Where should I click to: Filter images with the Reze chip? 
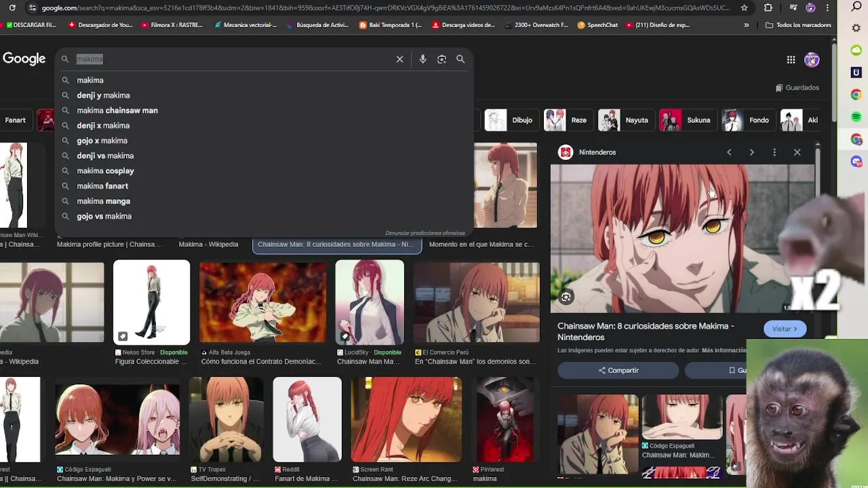tap(568, 120)
